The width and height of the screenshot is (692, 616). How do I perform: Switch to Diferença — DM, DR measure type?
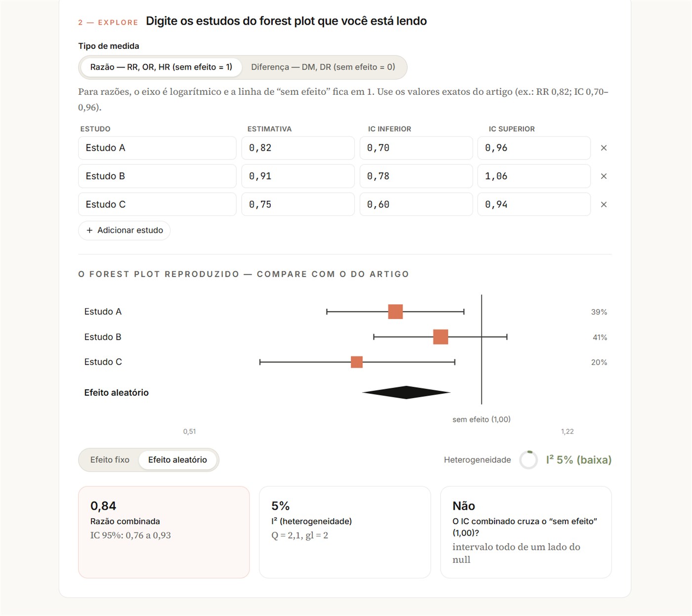pyautogui.click(x=323, y=67)
